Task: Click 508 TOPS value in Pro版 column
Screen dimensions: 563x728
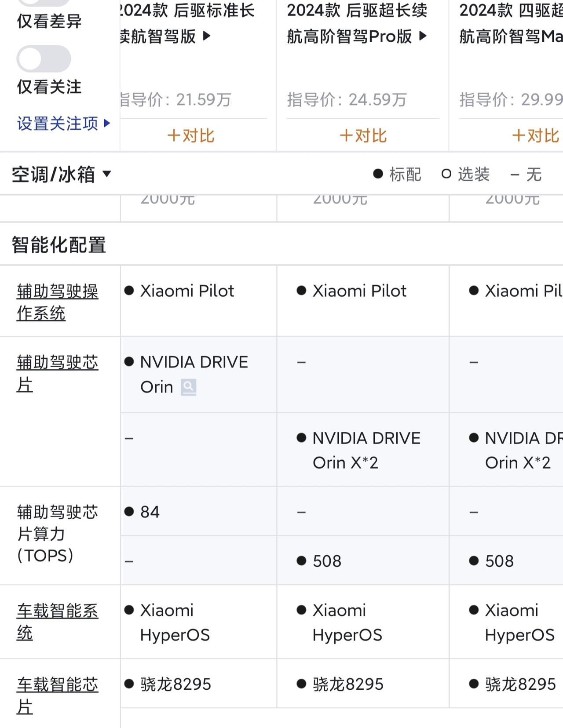Action: [x=327, y=561]
